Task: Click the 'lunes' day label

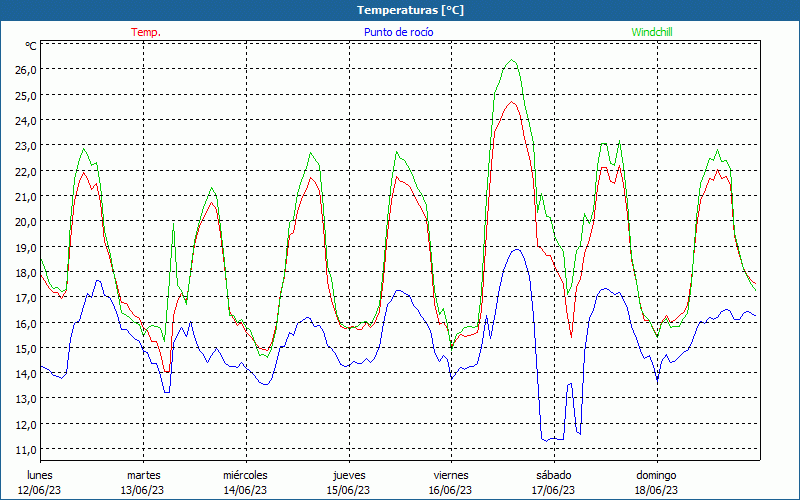Action: [40, 475]
